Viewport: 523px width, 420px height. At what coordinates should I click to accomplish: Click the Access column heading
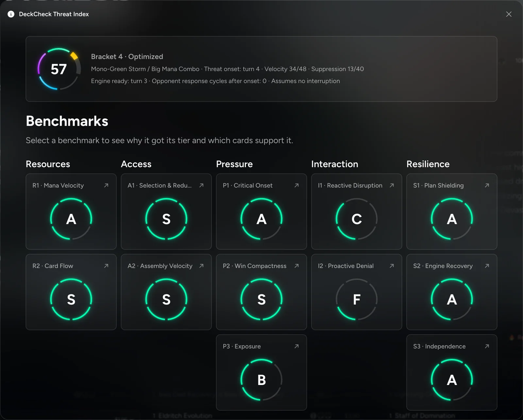point(136,164)
